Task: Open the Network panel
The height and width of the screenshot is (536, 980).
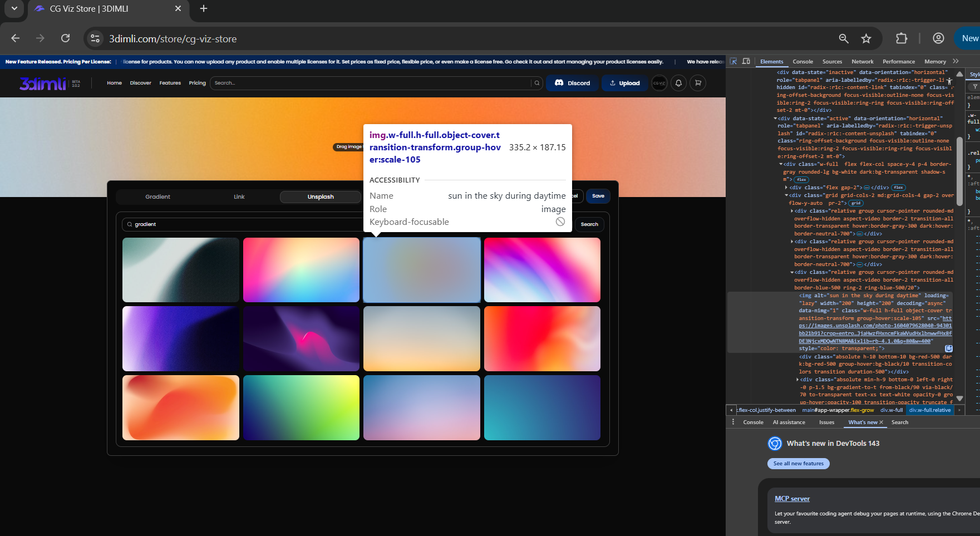Action: [862, 62]
